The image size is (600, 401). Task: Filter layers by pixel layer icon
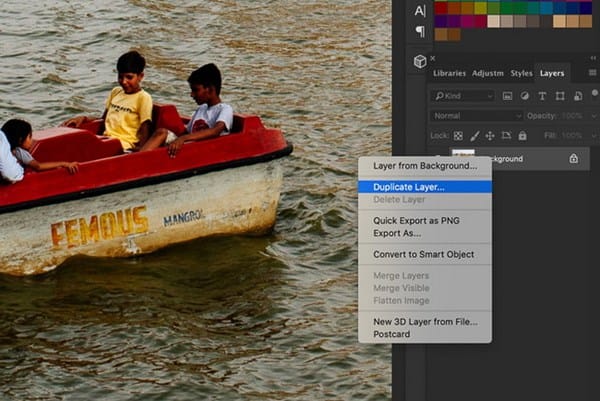(x=508, y=96)
